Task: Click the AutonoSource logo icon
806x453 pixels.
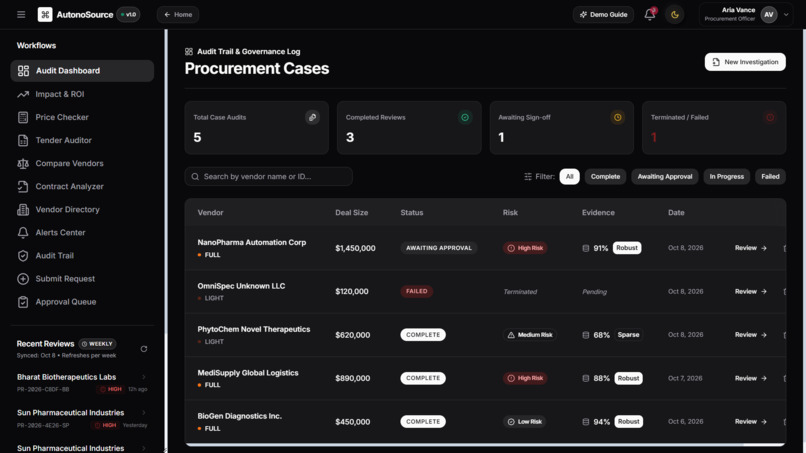Action: [x=45, y=14]
